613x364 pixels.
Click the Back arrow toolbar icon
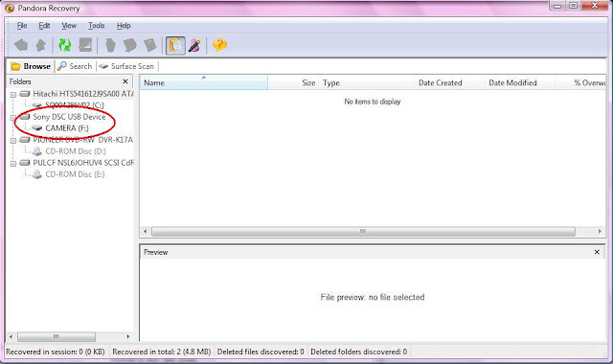(x=21, y=45)
